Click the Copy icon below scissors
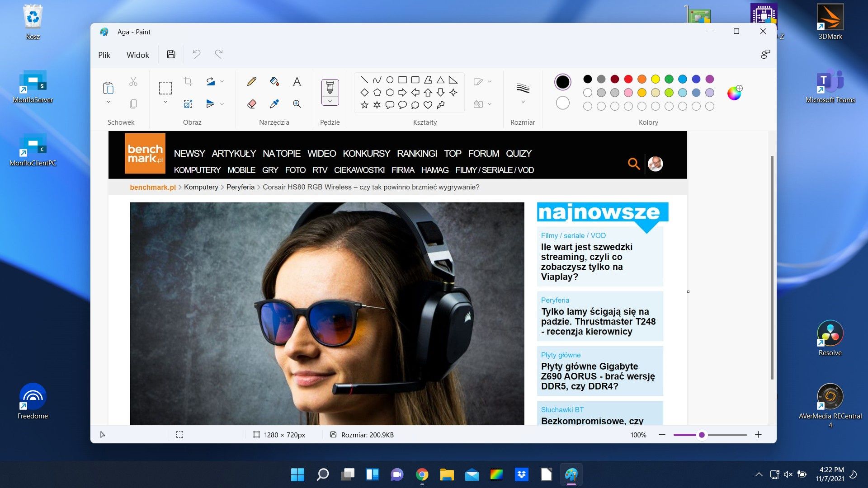This screenshot has height=488, width=868. [133, 104]
